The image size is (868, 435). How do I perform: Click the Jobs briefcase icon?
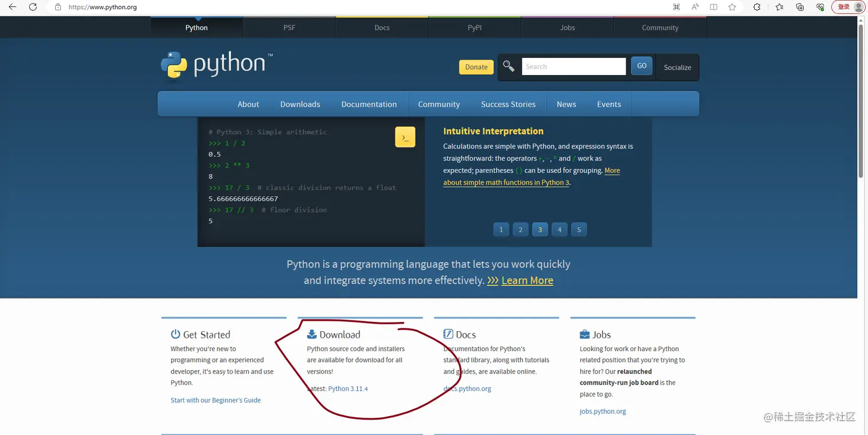pos(585,334)
